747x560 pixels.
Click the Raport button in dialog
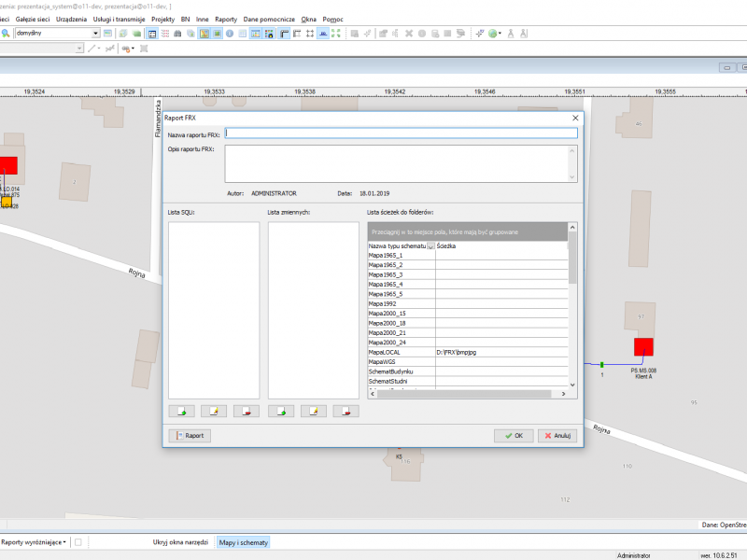190,436
